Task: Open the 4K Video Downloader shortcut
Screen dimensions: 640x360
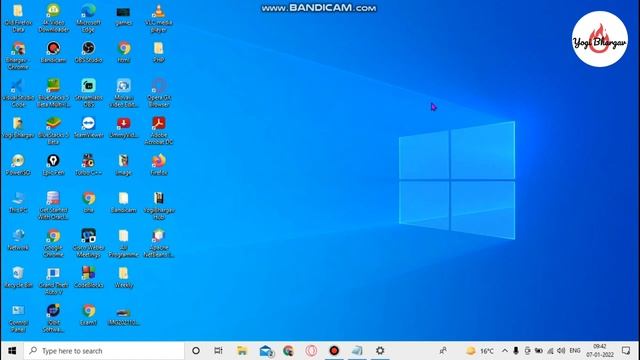Action: pyautogui.click(x=53, y=18)
